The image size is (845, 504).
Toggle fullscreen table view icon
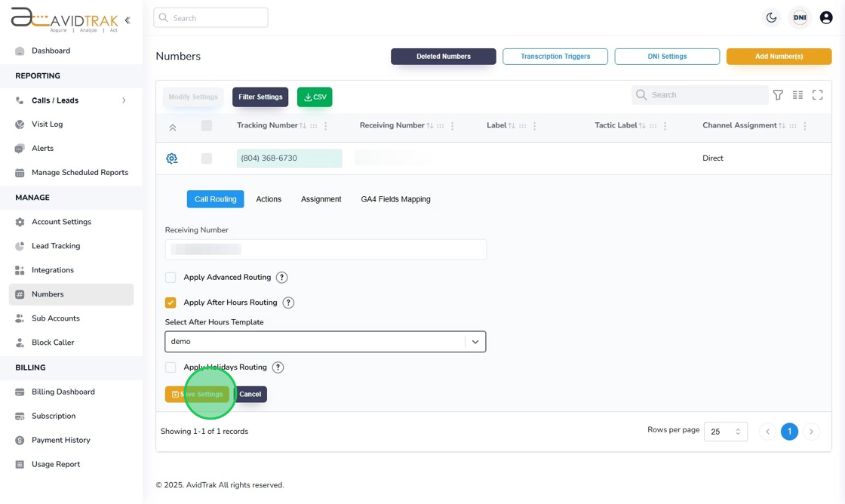click(818, 95)
